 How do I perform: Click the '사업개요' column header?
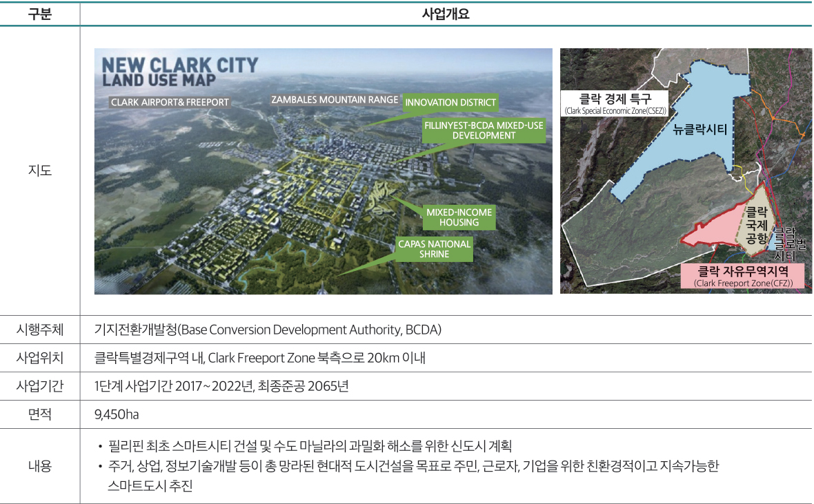446,14
